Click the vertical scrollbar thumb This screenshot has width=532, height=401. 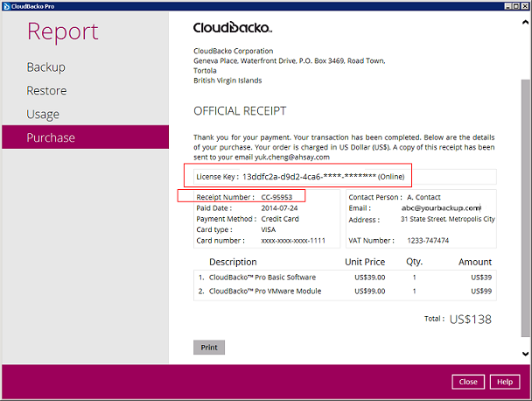pos(525,208)
